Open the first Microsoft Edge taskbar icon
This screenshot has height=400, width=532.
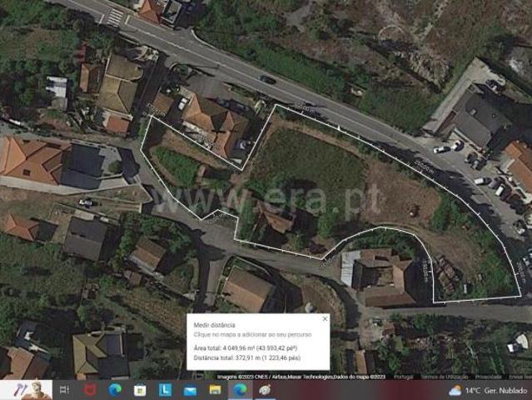[115, 390]
